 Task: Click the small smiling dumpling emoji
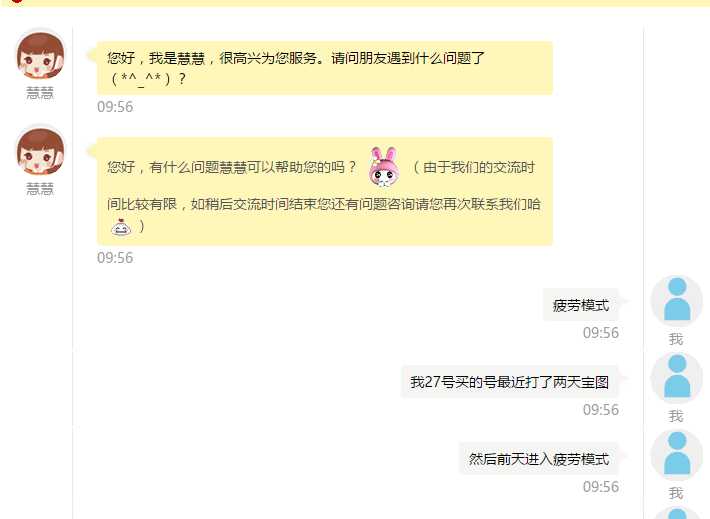point(120,226)
